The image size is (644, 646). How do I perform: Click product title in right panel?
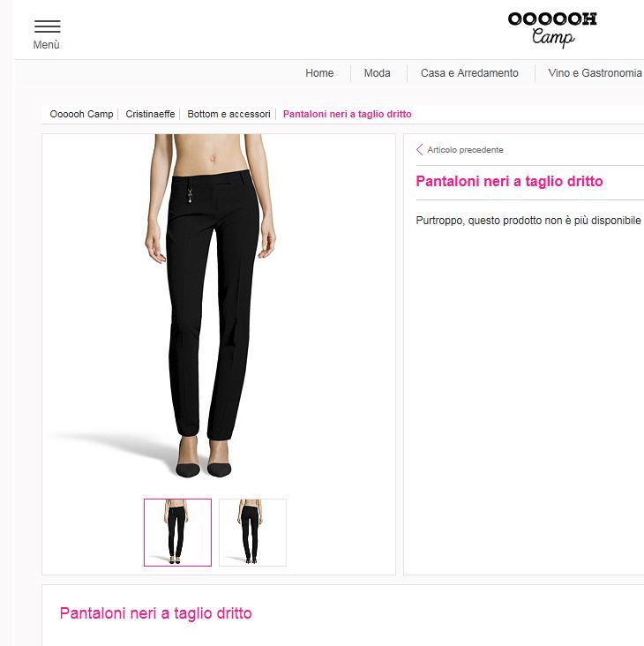509,181
